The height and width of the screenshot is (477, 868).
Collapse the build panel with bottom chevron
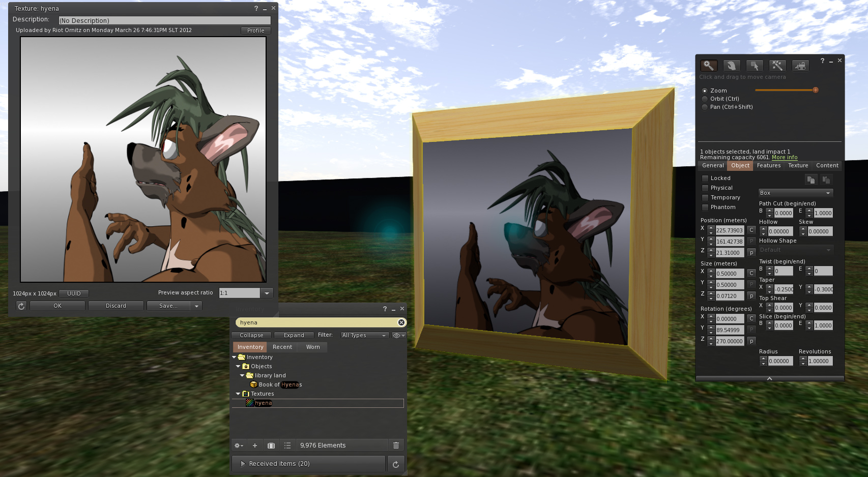coord(770,378)
